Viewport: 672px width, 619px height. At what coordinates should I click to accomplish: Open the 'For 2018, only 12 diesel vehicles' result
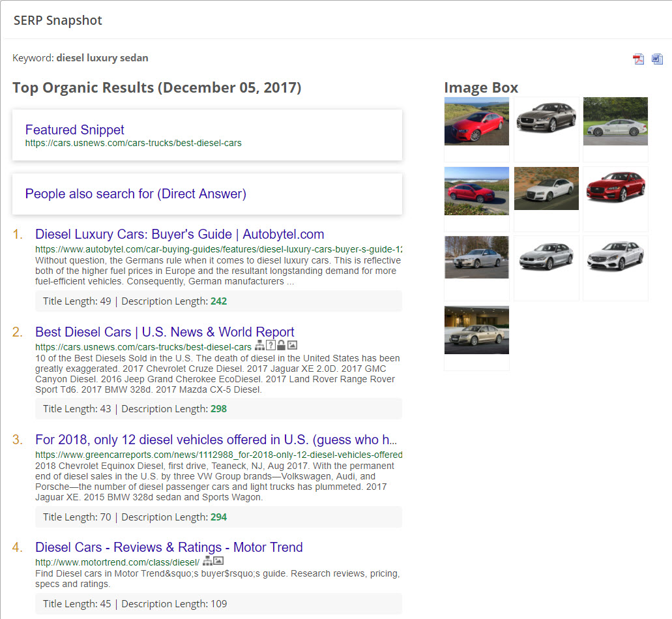tap(216, 440)
